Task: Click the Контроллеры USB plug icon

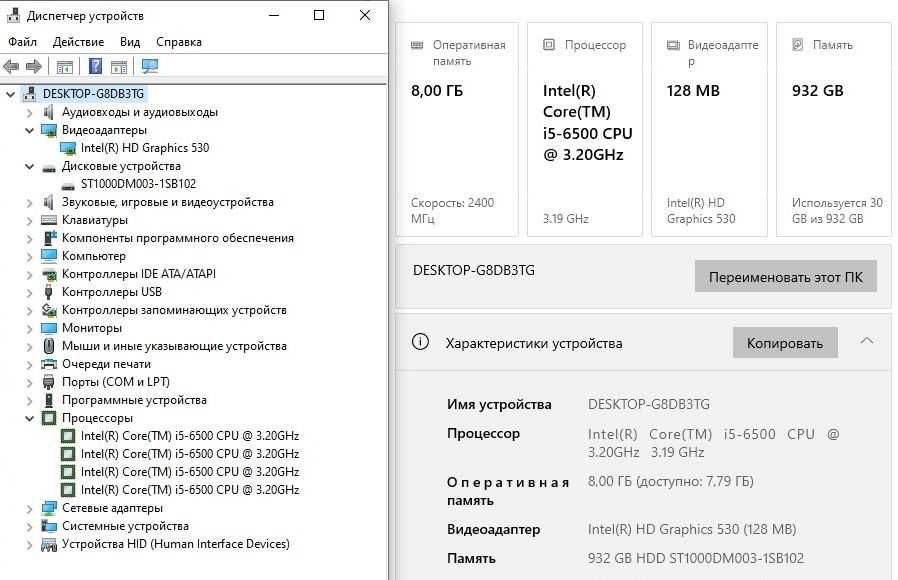Action: tap(49, 292)
